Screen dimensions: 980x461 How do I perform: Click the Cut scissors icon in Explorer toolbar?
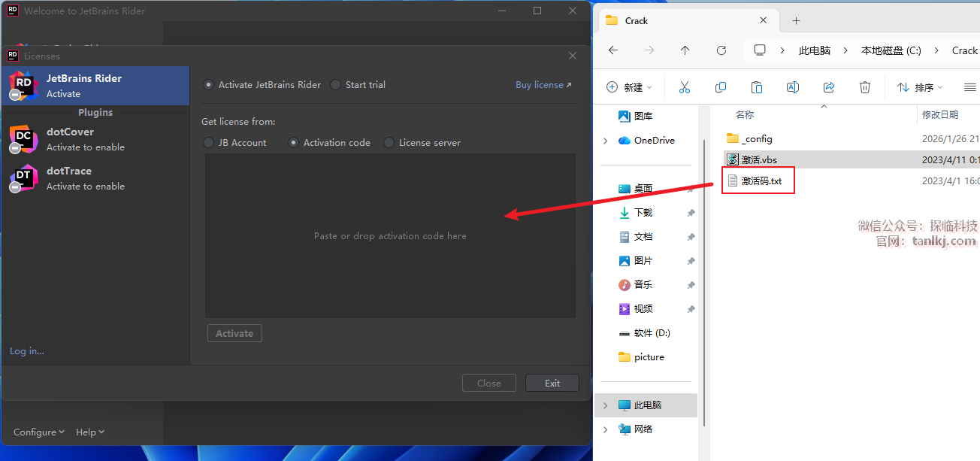click(x=684, y=87)
